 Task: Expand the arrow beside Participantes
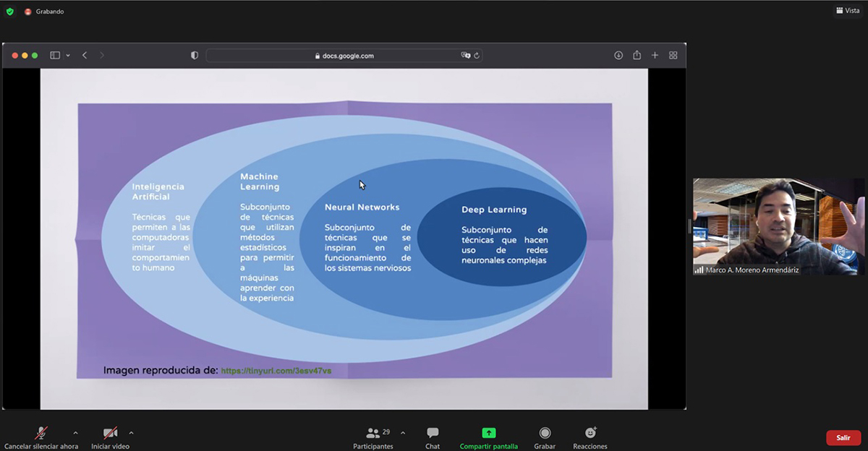(x=403, y=433)
